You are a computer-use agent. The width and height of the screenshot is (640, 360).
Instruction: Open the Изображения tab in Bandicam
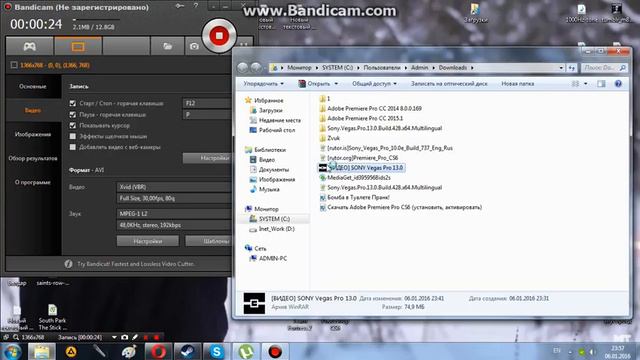[33, 134]
